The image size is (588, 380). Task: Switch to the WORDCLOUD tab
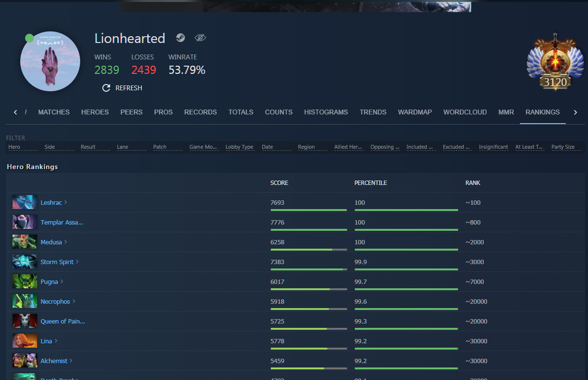465,112
